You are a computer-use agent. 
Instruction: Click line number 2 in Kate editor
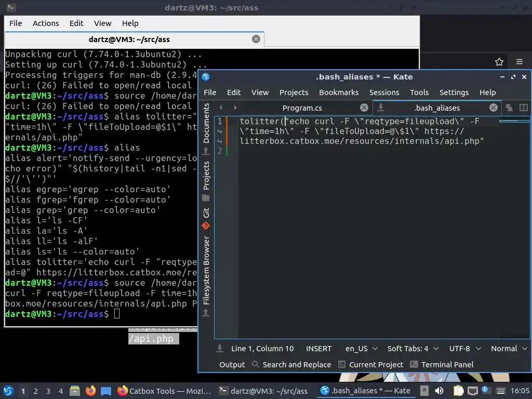pos(220,150)
